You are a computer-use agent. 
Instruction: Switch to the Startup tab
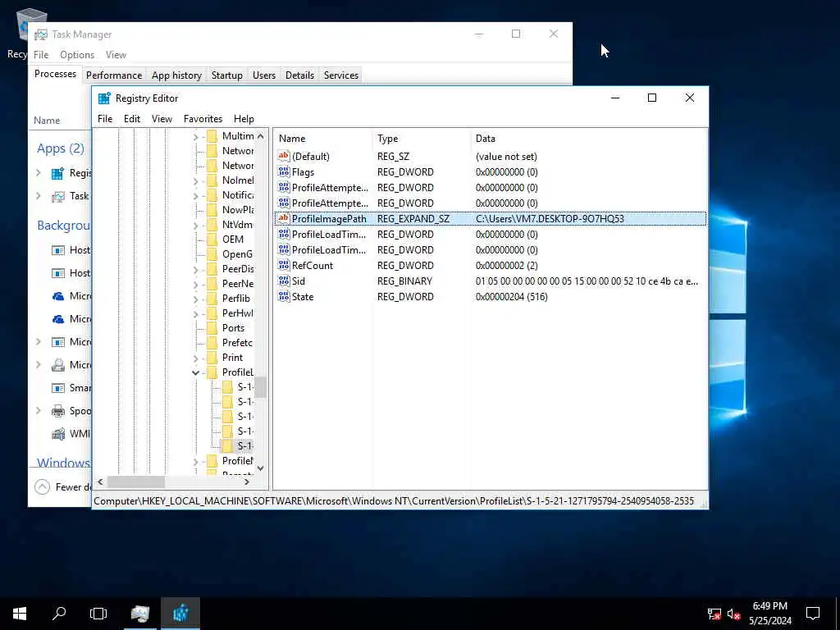(227, 75)
